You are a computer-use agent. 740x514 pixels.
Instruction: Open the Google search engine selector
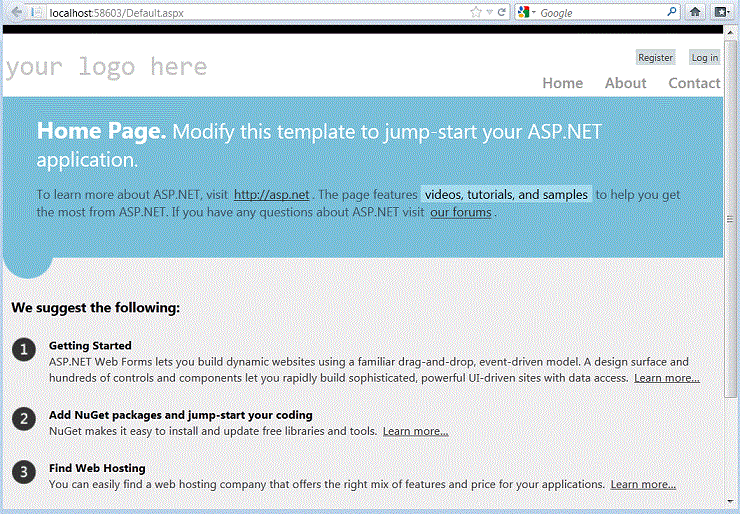[x=526, y=12]
